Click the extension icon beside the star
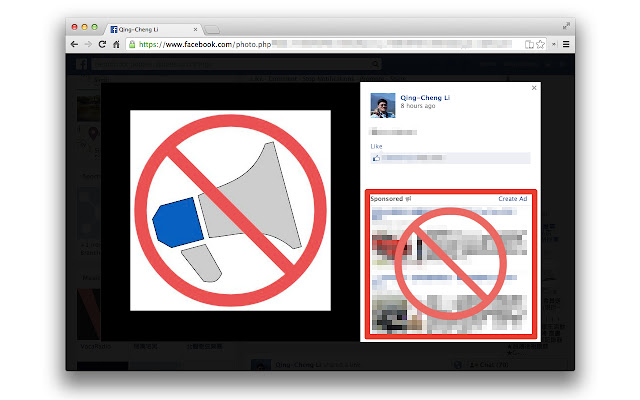 pyautogui.click(x=554, y=44)
